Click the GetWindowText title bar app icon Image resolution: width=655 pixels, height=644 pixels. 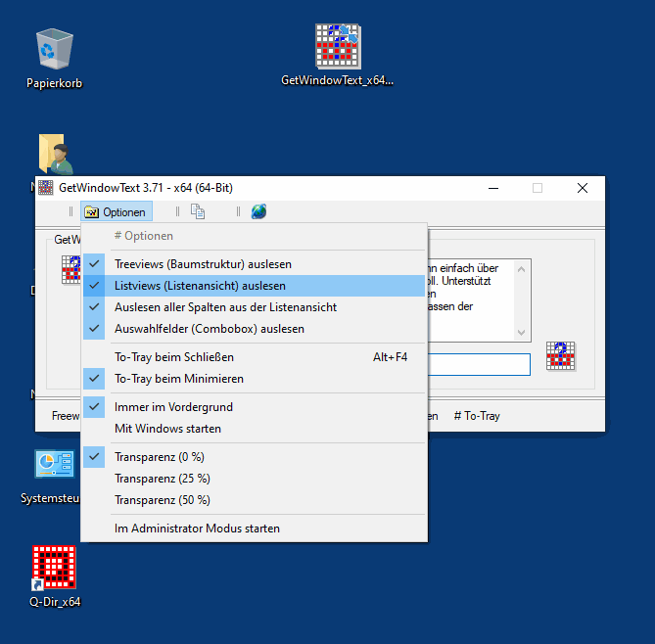pyautogui.click(x=46, y=188)
